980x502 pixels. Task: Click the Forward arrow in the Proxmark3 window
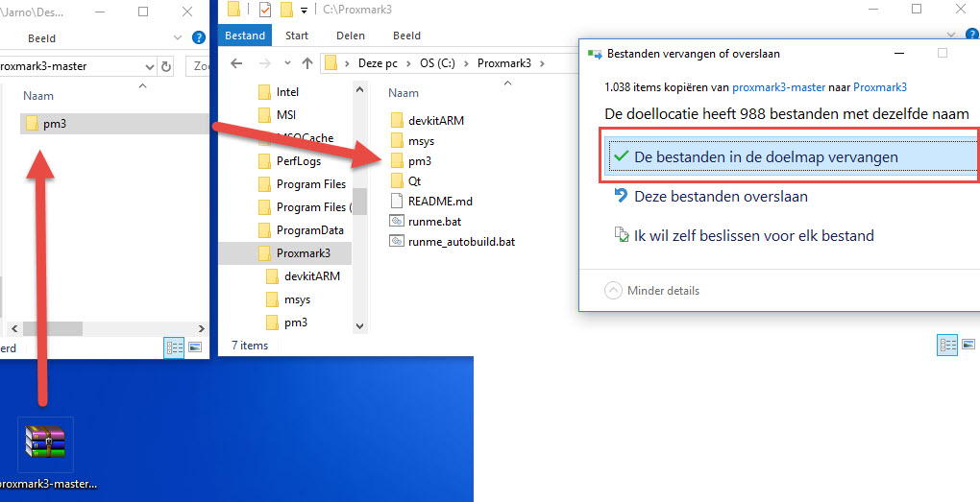264,63
